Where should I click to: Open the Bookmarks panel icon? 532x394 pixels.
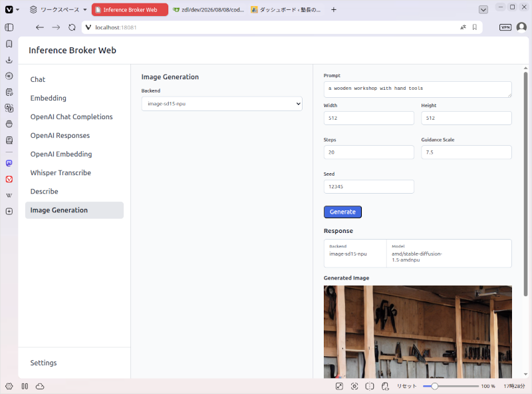9,44
